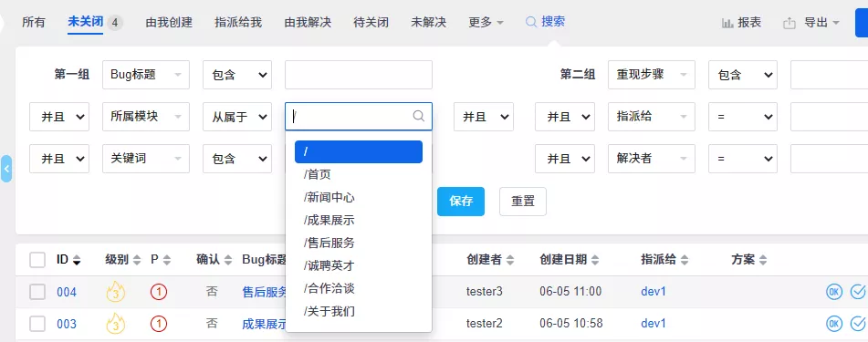
Task: Sort the list by the ID column arrows
Action: click(77, 260)
